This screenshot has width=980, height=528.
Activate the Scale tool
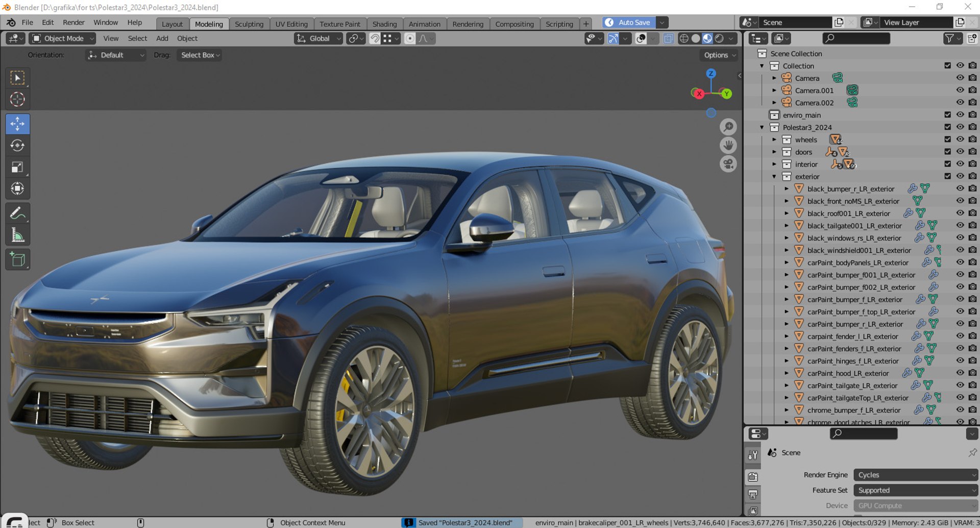(x=17, y=167)
